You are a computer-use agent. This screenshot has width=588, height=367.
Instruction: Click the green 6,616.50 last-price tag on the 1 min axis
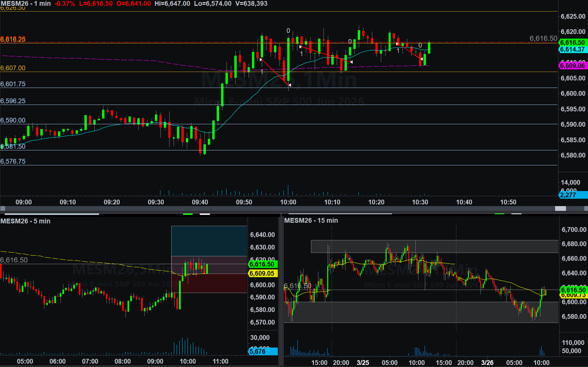coord(572,42)
